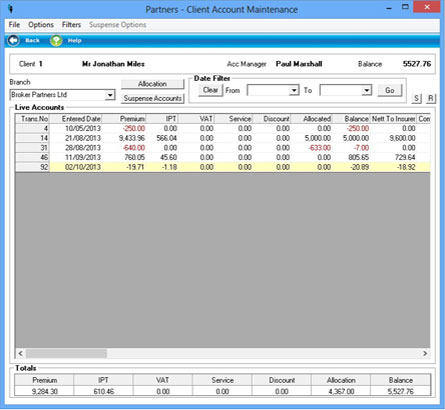Click the small S button
The height and width of the screenshot is (410, 445).
[x=416, y=98]
